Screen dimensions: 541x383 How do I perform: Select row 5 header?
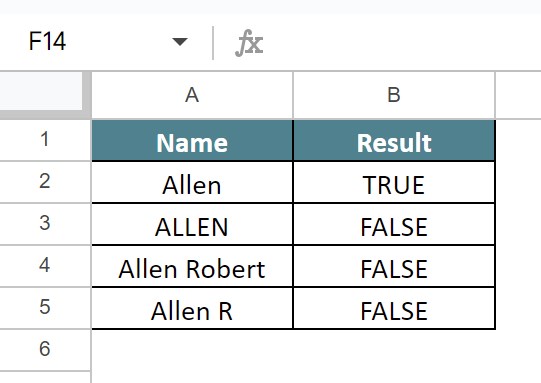click(45, 307)
